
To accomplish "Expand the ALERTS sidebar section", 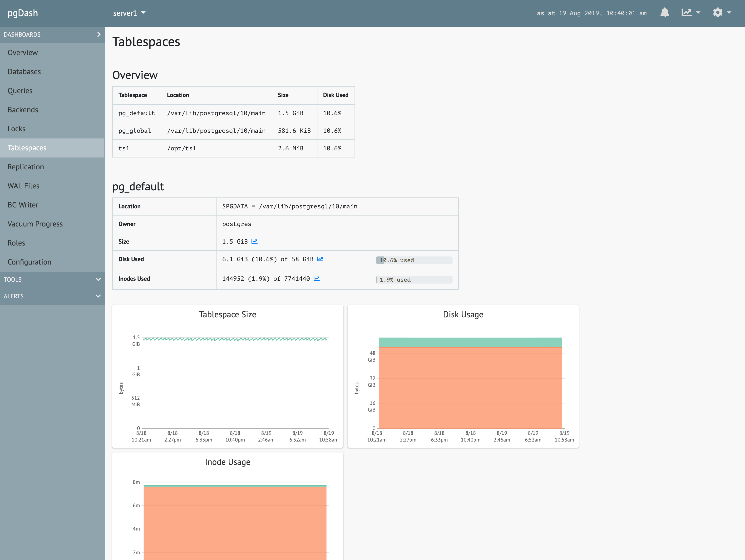I will point(98,296).
